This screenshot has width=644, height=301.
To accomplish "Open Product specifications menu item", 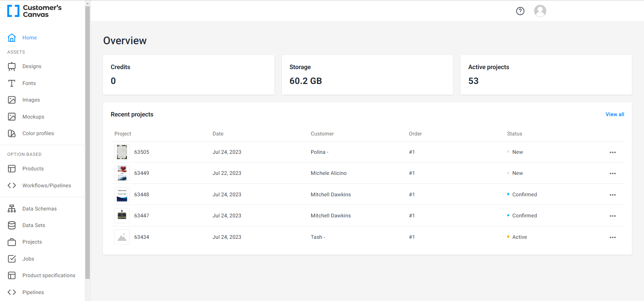I will pos(49,275).
